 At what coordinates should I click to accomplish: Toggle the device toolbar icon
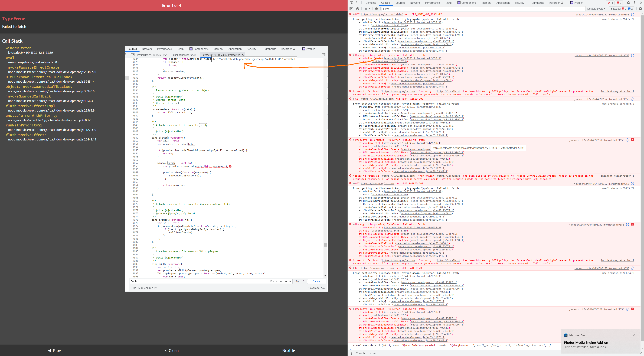357,2
